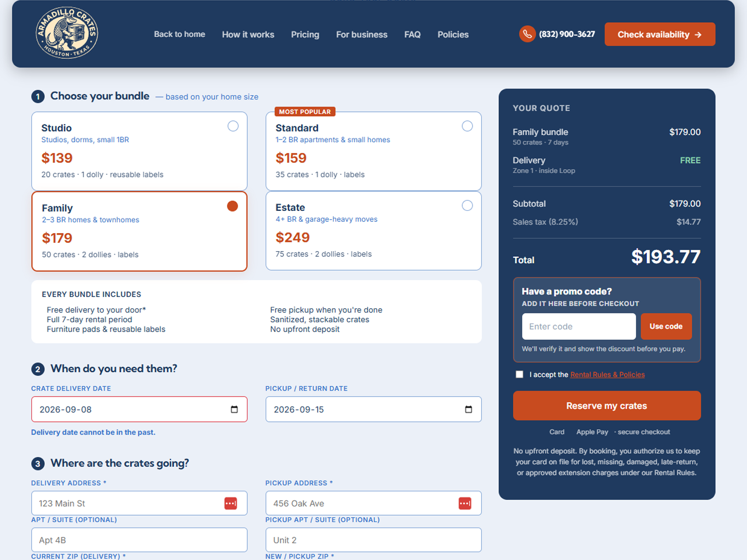Click the Apt / Suite delivery field
Viewport: 747px width, 560px height.
coord(139,540)
